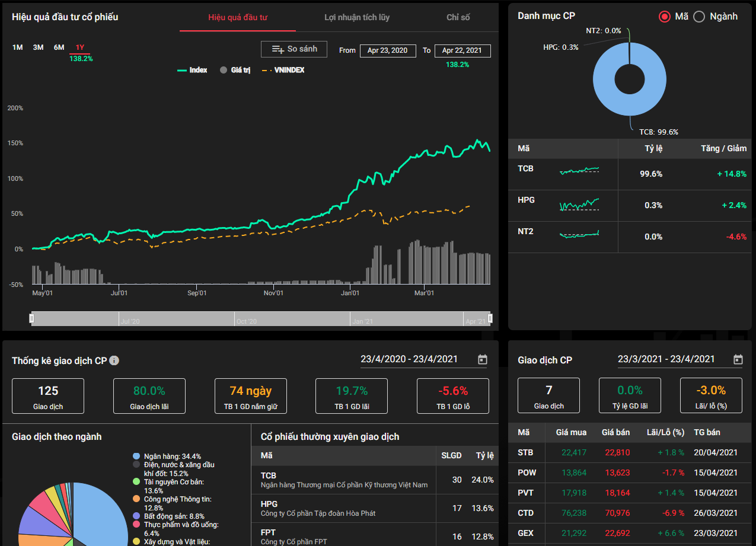
Task: Click the 0.0% Tỷ lệ GD lãi card
Action: (x=630, y=396)
